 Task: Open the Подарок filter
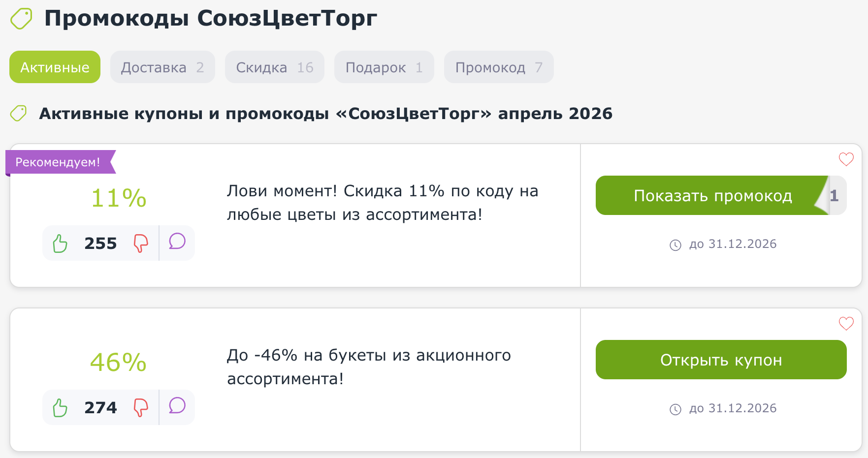click(384, 66)
